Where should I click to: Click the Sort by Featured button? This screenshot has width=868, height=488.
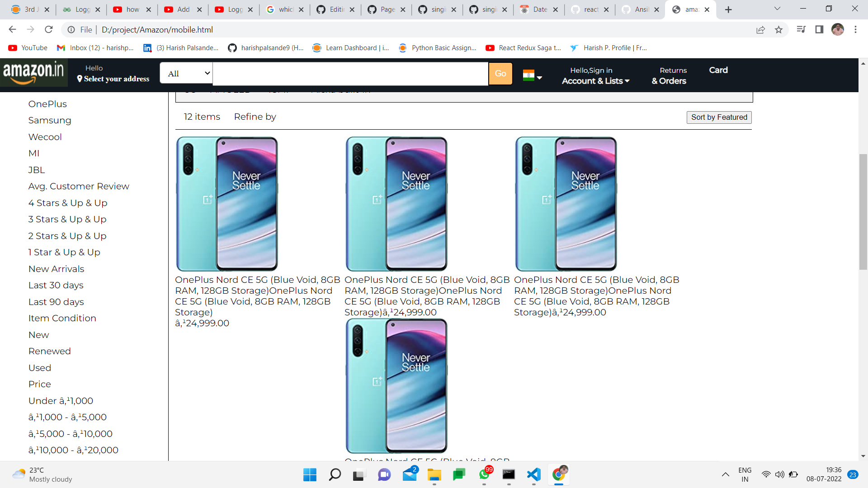point(718,117)
